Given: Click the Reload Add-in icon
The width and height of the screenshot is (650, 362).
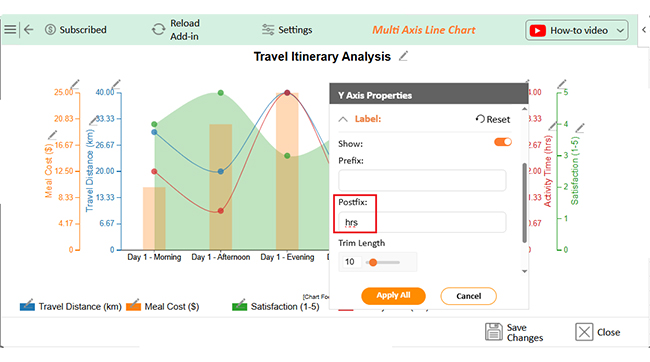Looking at the screenshot, I should coord(158,29).
